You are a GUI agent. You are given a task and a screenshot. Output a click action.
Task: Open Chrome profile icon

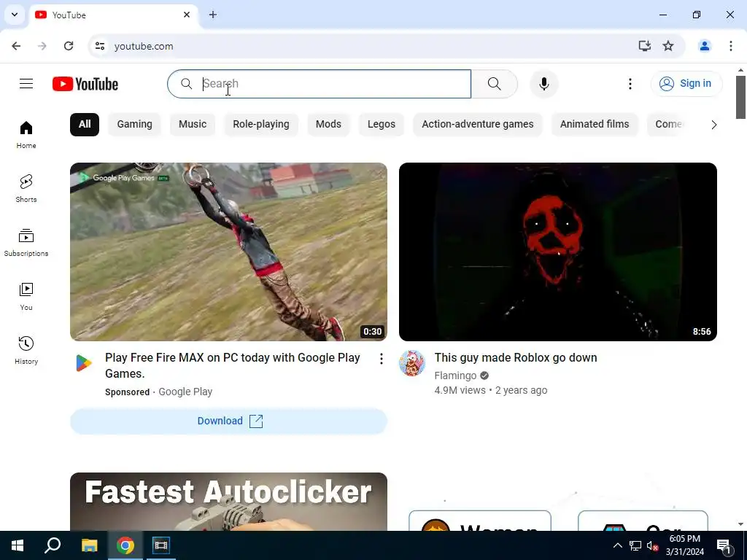click(705, 46)
